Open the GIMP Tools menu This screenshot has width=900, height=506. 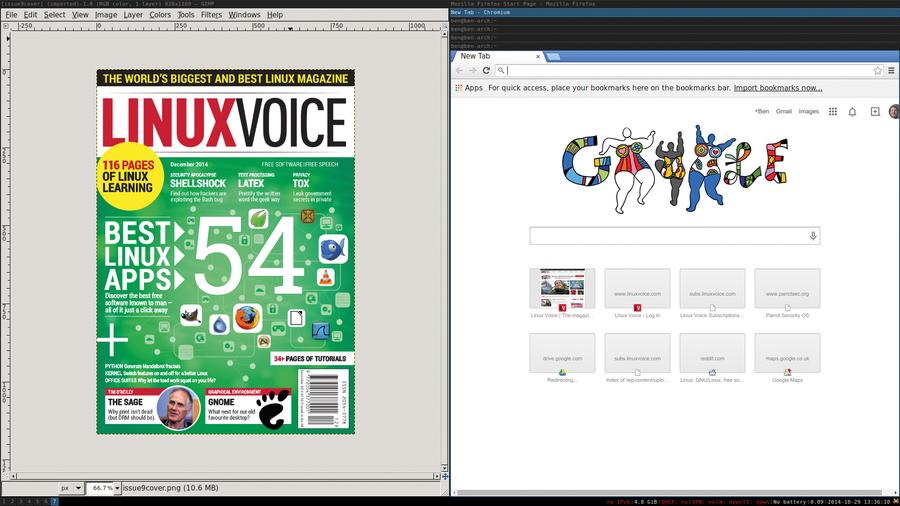(x=186, y=14)
